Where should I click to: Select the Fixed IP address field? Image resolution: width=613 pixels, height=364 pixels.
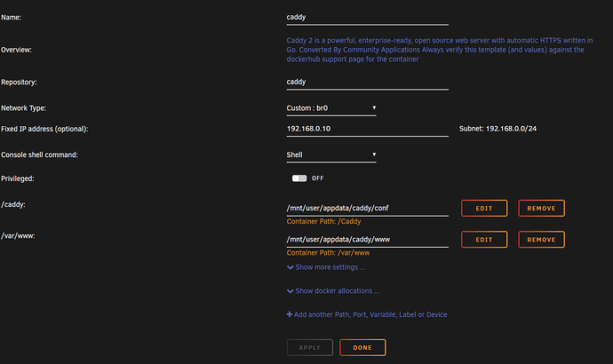tap(367, 130)
